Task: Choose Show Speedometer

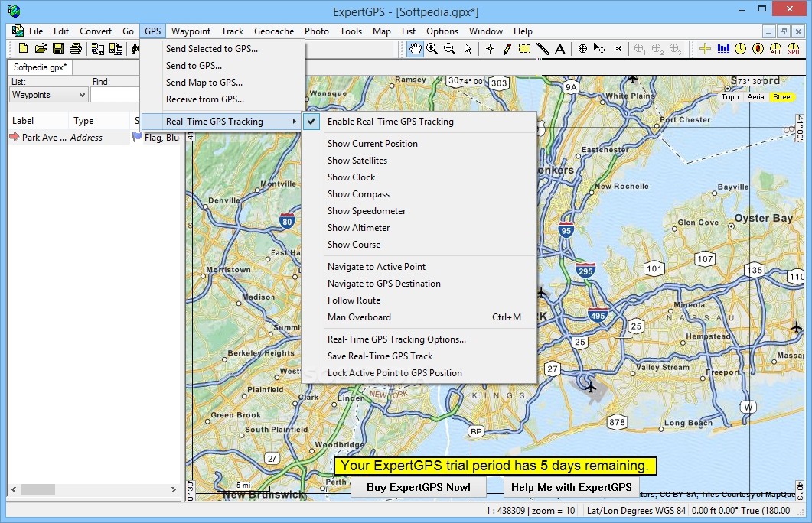Action: point(419,211)
